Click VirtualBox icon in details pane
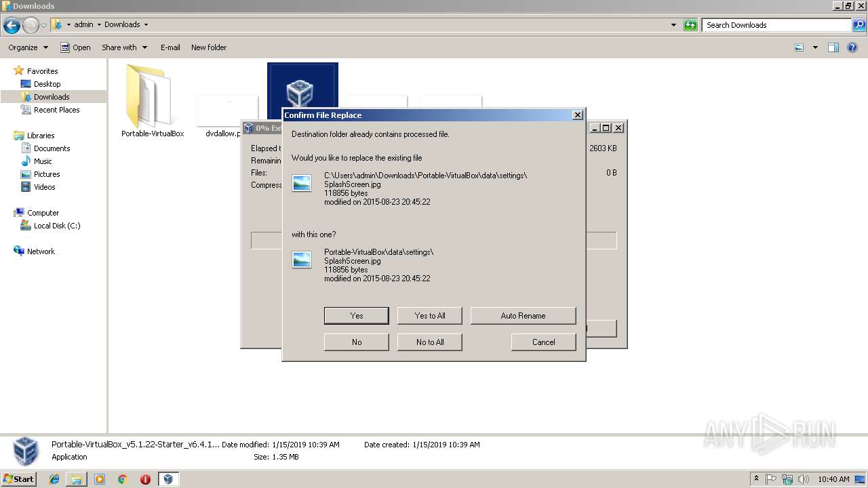The width and height of the screenshot is (868, 488). click(26, 451)
